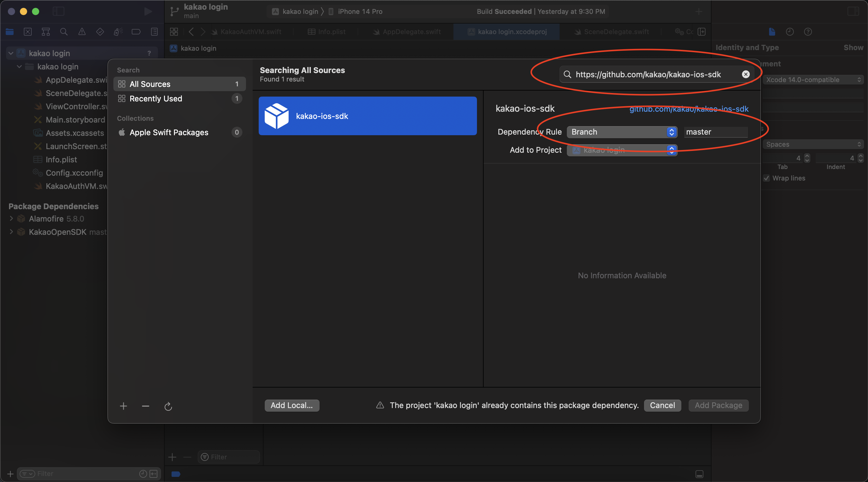Toggle the Wrap lines checkbox
868x482 pixels.
[x=767, y=178]
